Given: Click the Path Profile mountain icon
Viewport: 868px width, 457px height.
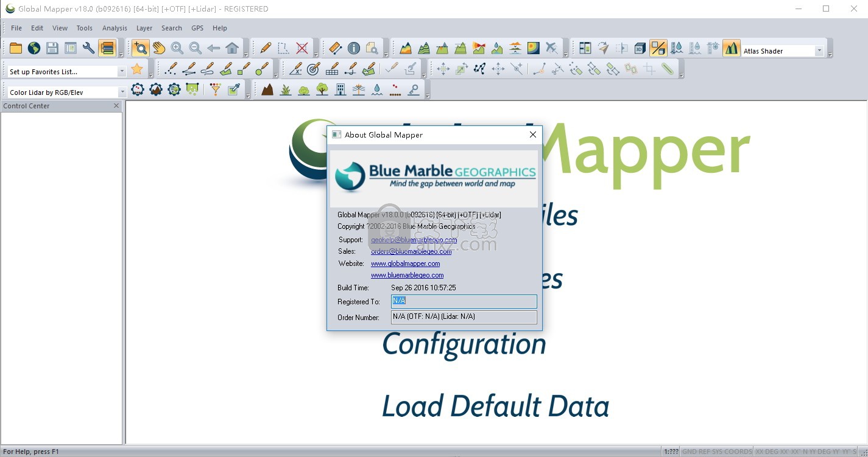Looking at the screenshot, I should (x=406, y=48).
